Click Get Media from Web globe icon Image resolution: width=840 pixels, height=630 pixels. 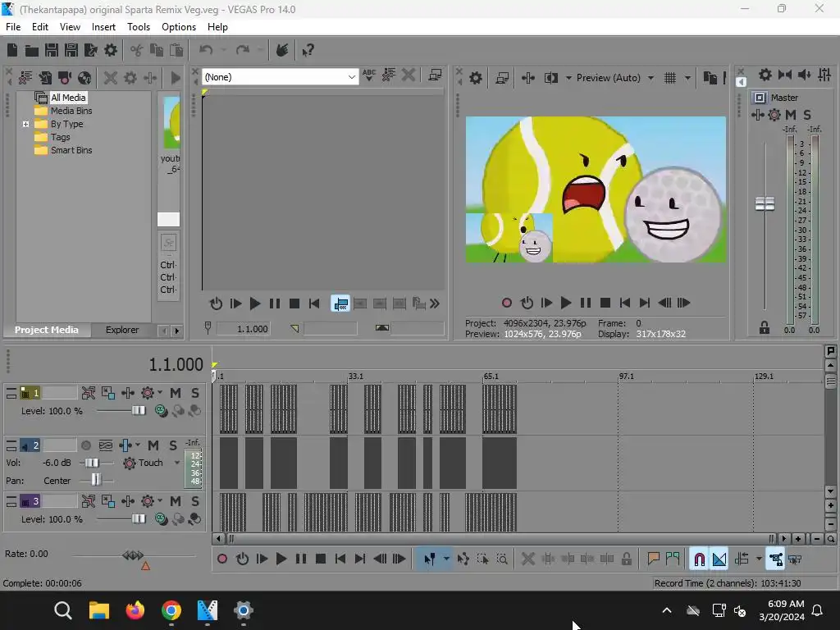[84, 78]
